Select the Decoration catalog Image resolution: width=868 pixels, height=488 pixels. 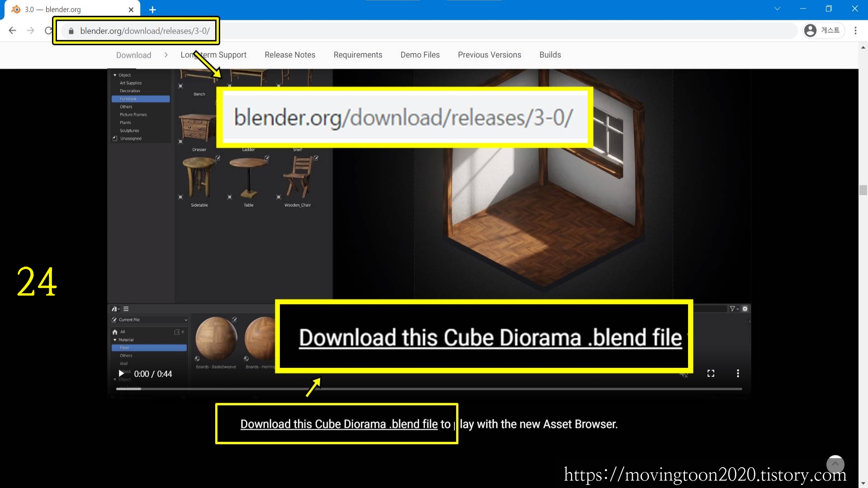pos(130,91)
